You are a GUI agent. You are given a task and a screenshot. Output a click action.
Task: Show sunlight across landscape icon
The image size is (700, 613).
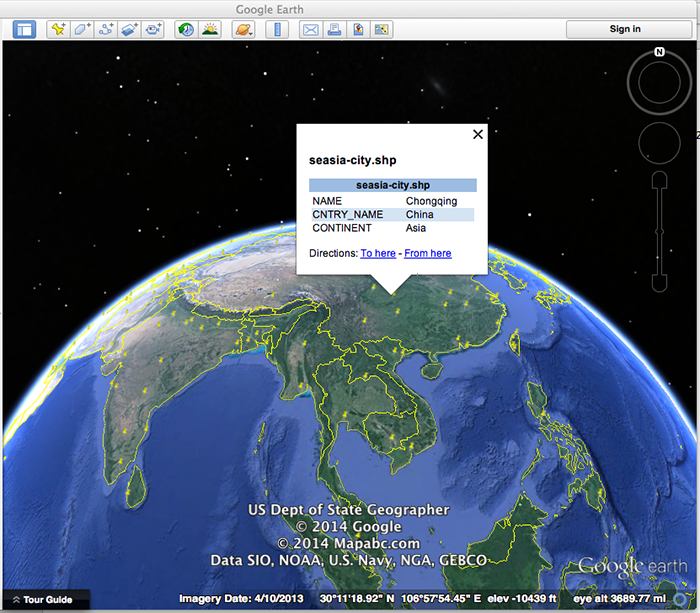coord(210,29)
